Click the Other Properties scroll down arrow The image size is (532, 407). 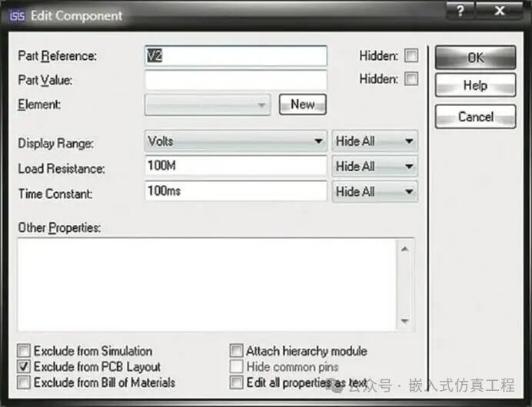coord(404,320)
